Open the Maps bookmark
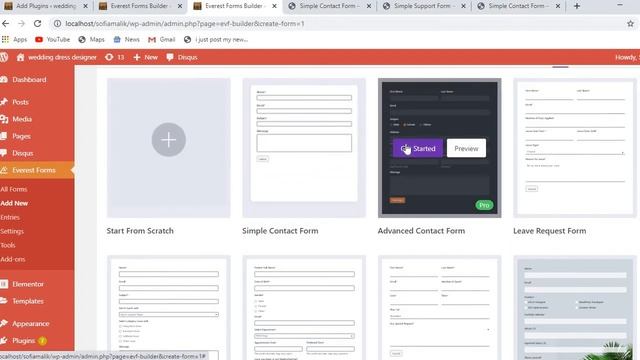640x360 pixels. 91,40
